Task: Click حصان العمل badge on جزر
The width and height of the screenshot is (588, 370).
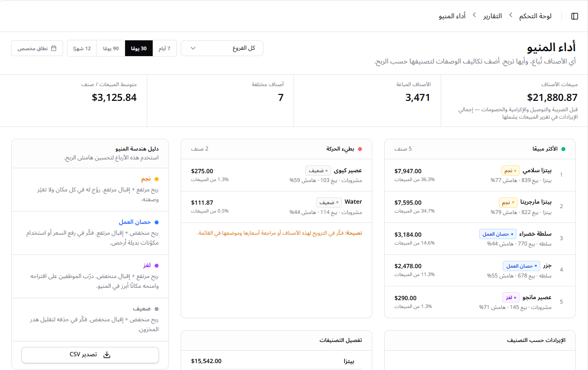Action: click(522, 266)
